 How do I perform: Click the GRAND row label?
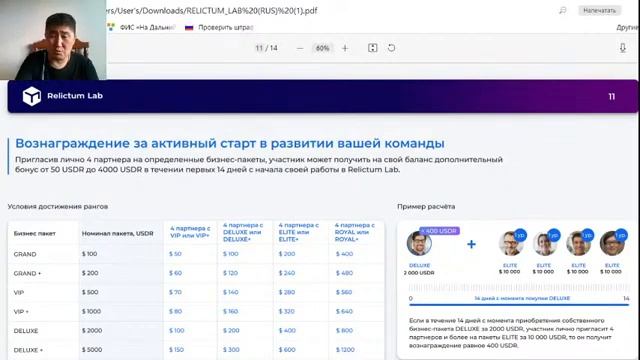click(25, 254)
